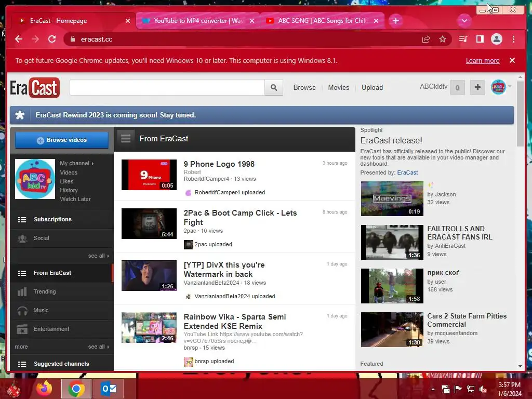Open Chrome profile icon
This screenshot has width=532, height=399.
(496, 39)
